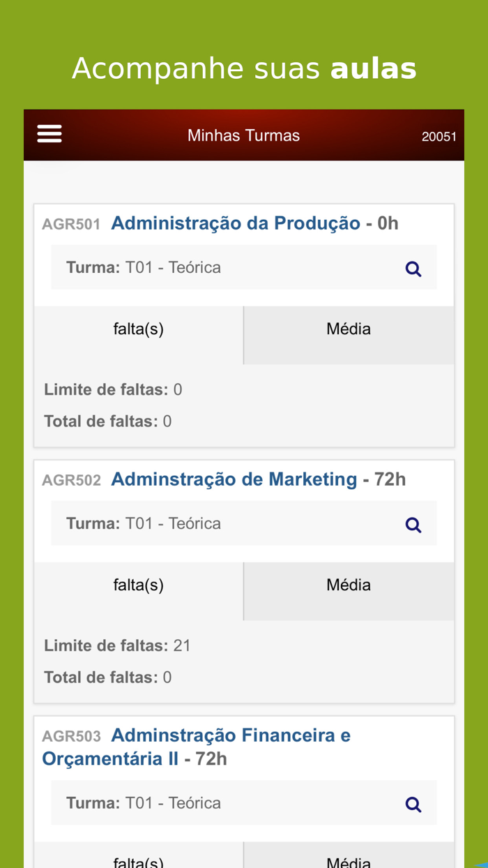Open the hamburger navigation menu
This screenshot has height=868, width=488.
click(x=49, y=134)
